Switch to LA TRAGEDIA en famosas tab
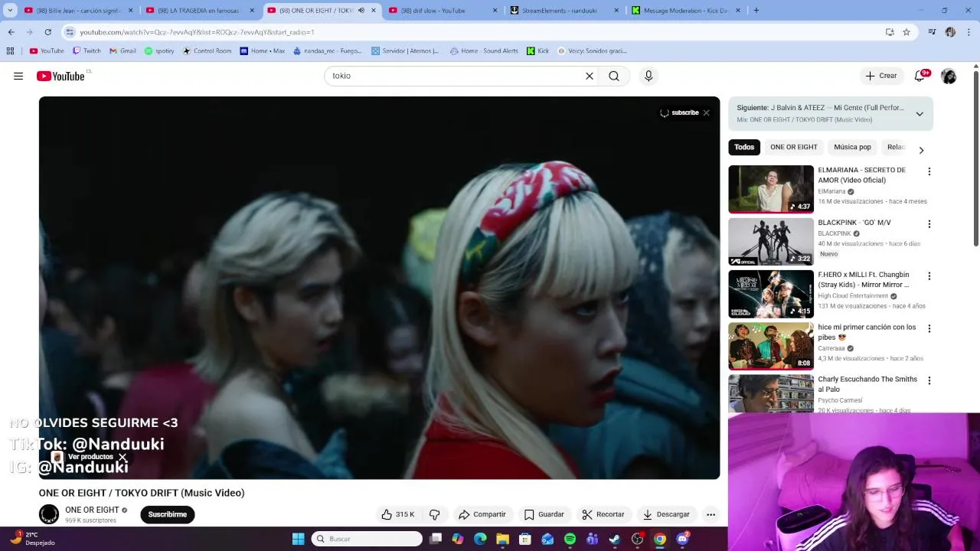The image size is (980, 551). pos(199,11)
